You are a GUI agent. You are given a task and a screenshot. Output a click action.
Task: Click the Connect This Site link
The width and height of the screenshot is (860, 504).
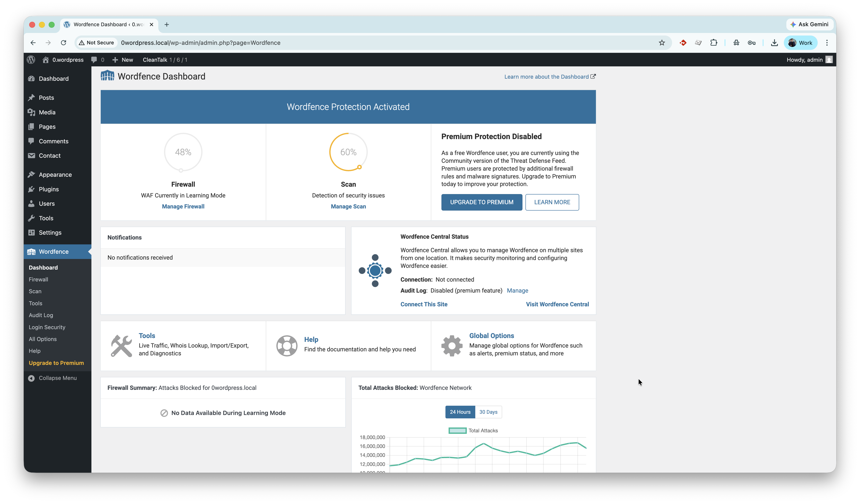click(424, 304)
